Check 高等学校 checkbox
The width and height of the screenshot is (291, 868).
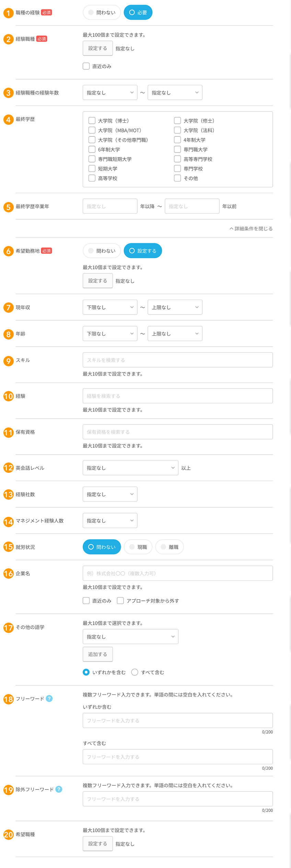[92, 178]
